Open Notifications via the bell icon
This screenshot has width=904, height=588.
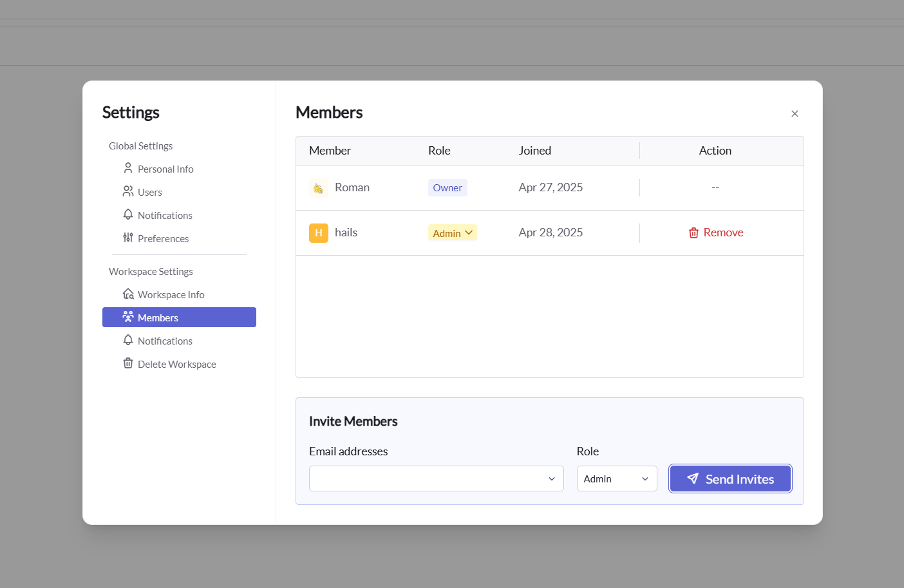click(127, 214)
